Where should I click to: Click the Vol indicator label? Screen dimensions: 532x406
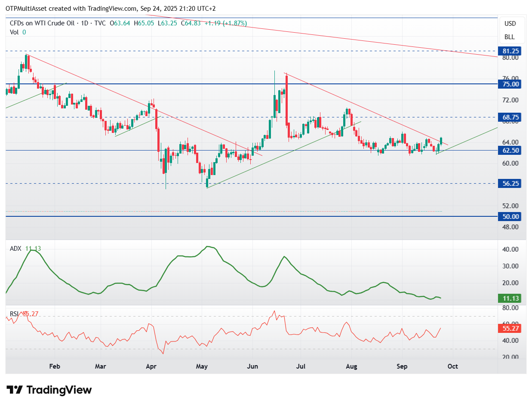click(14, 32)
